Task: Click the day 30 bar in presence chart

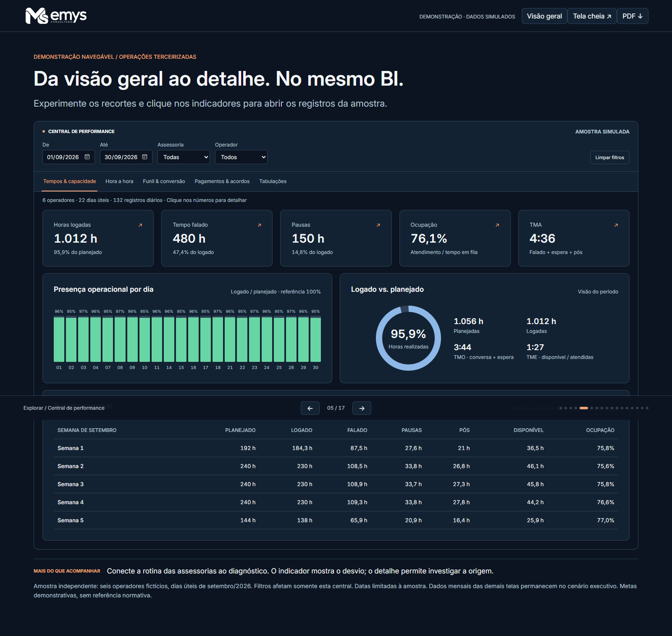Action: pyautogui.click(x=315, y=339)
